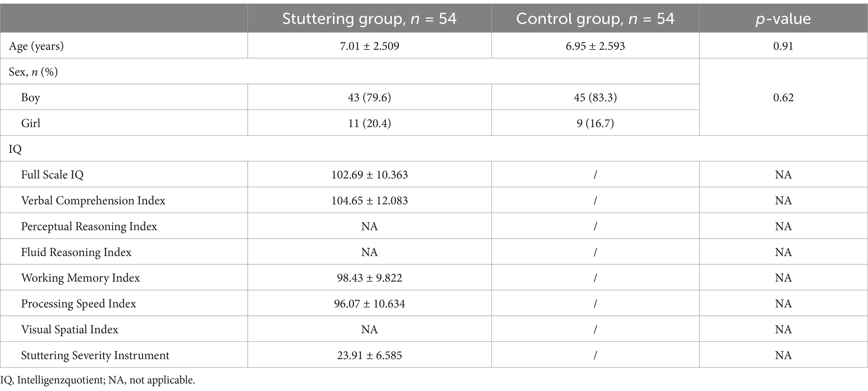The image size is (868, 391).
Task: Click the Visual Spatial Index label
Action: 70,329
